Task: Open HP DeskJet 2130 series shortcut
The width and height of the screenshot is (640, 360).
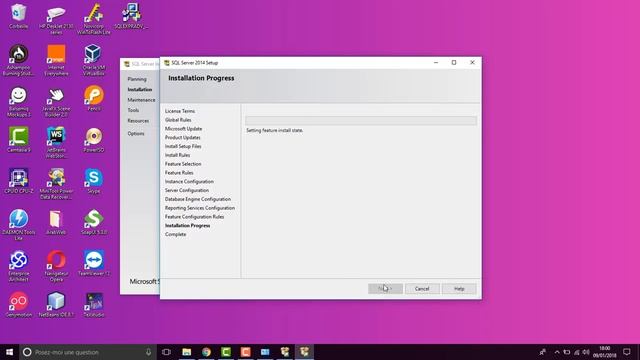Action: 56,19
